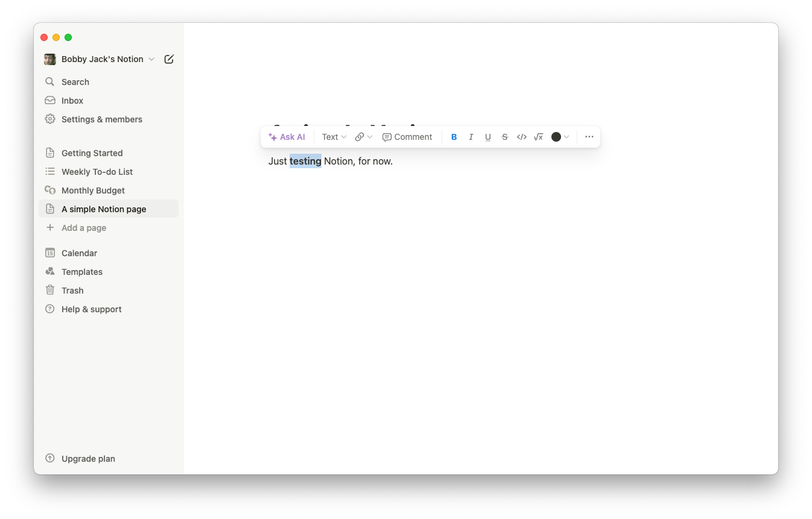Open the Inbox

pos(109,101)
